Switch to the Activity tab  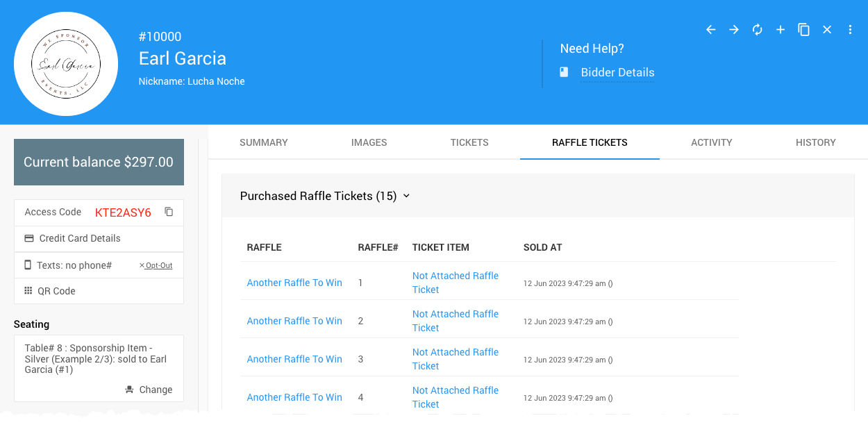pos(711,142)
